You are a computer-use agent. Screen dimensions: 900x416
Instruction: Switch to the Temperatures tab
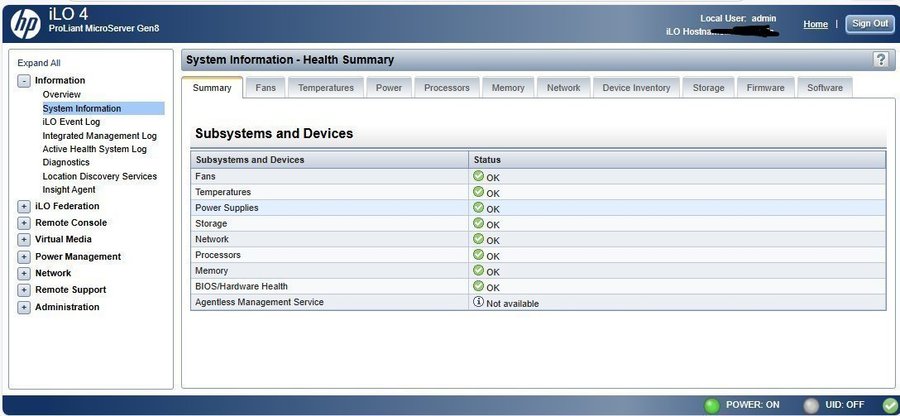326,88
